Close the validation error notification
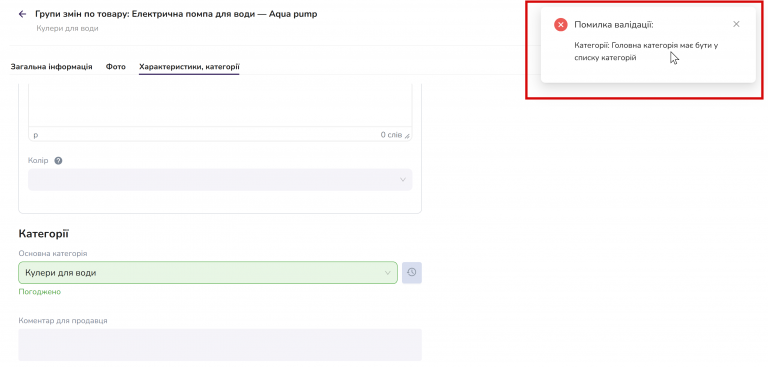The height and width of the screenshot is (367, 768). coord(736,24)
